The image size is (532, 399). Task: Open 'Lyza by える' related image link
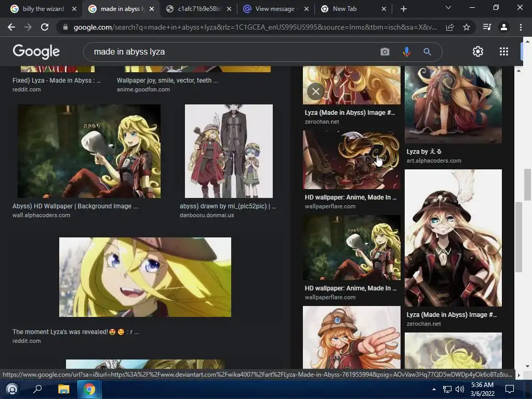tap(424, 152)
